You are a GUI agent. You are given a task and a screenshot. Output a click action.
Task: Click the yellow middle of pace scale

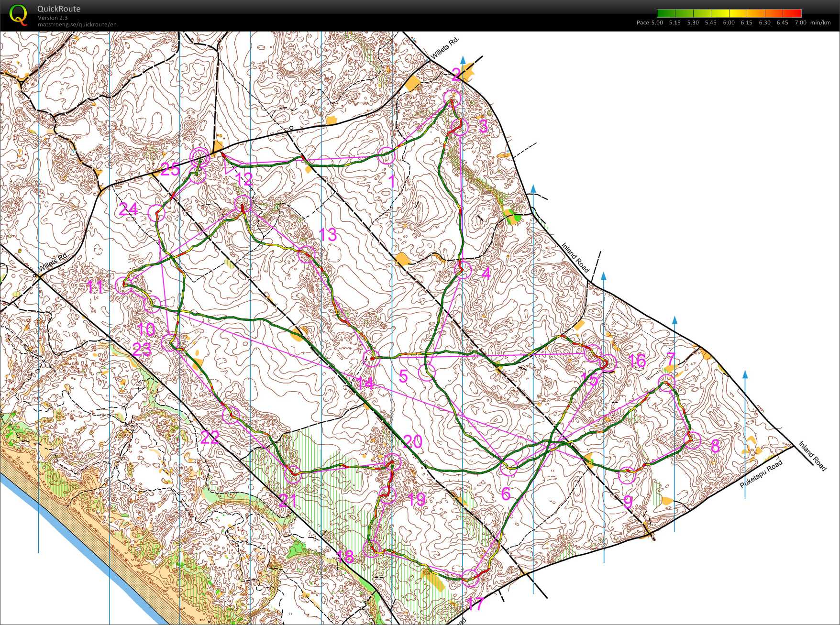point(729,13)
